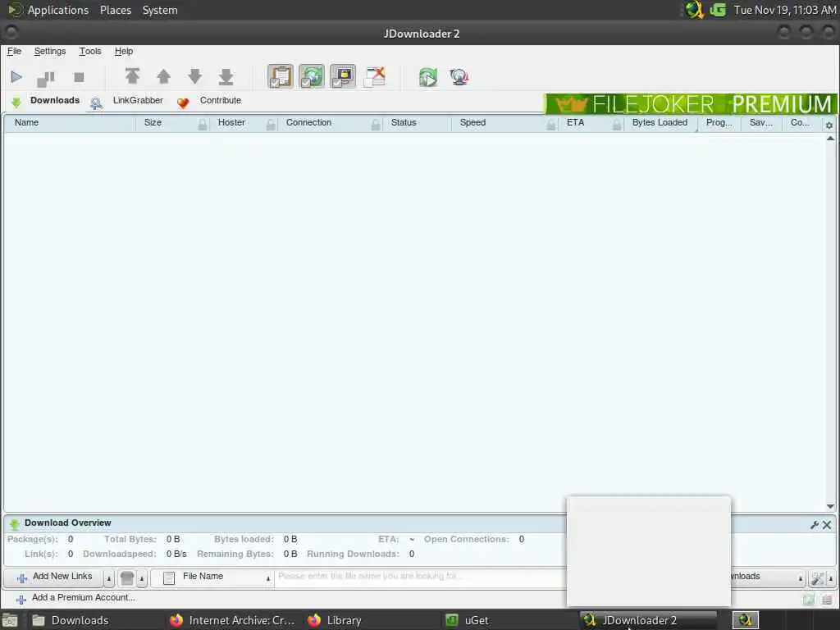Toggle lock on the Hoster column
Screen dimensions: 840x630
(x=271, y=125)
